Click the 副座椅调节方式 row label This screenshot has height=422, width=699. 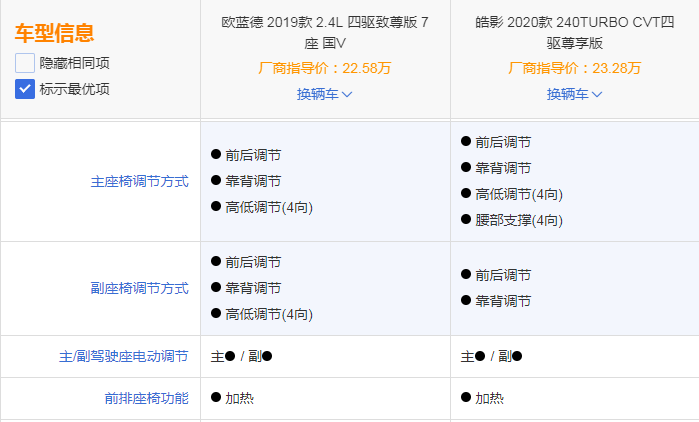(139, 288)
